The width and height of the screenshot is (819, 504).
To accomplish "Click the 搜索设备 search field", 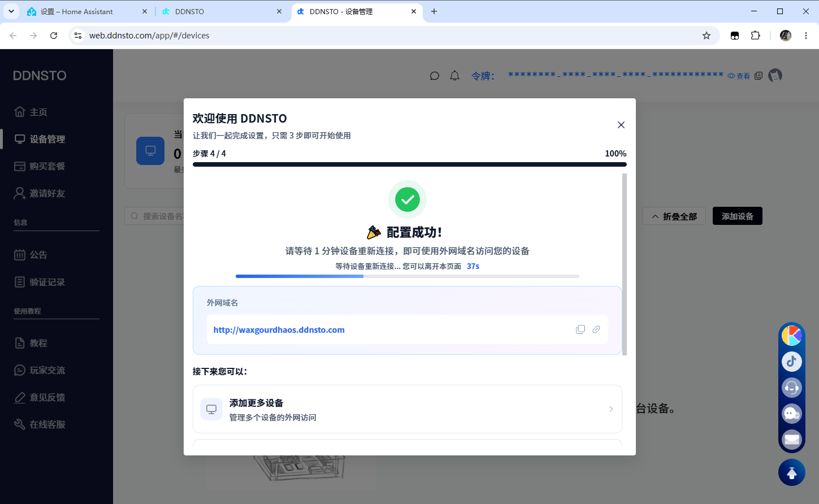I will click(155, 216).
